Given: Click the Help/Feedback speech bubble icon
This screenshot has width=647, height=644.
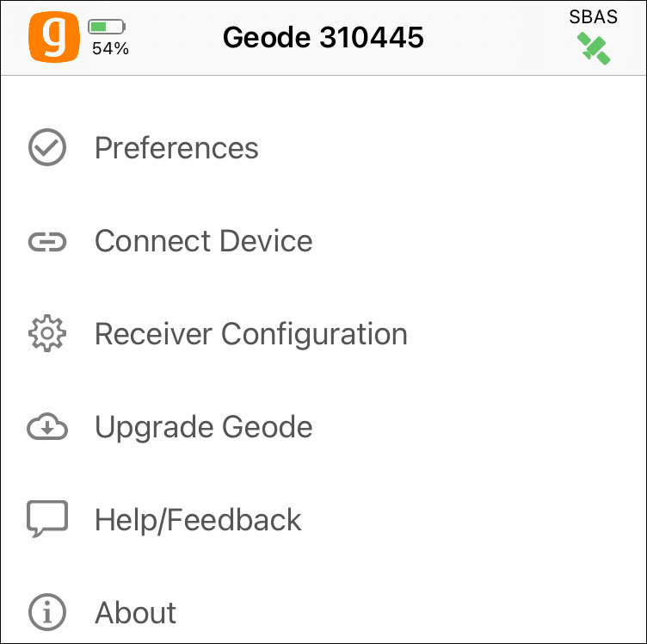Looking at the screenshot, I should pyautogui.click(x=47, y=520).
